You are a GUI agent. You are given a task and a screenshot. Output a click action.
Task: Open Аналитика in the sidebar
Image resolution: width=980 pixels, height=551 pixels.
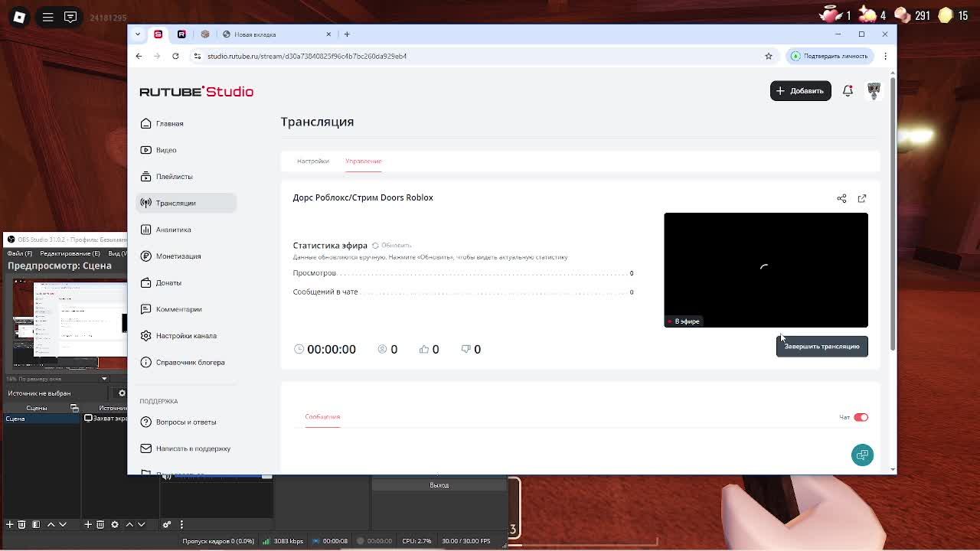tap(186, 230)
